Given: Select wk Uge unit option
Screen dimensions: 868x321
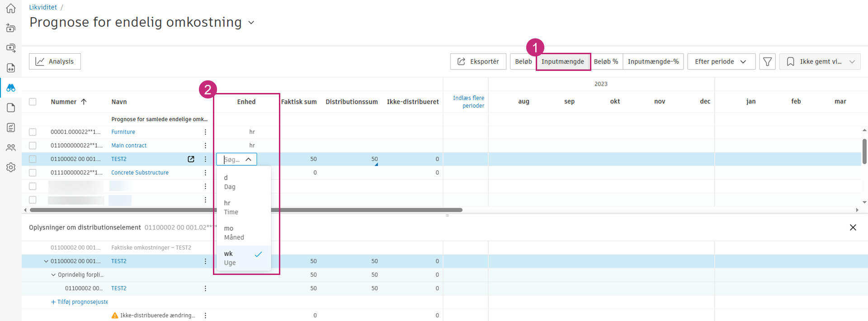Looking at the screenshot, I should click(244, 258).
